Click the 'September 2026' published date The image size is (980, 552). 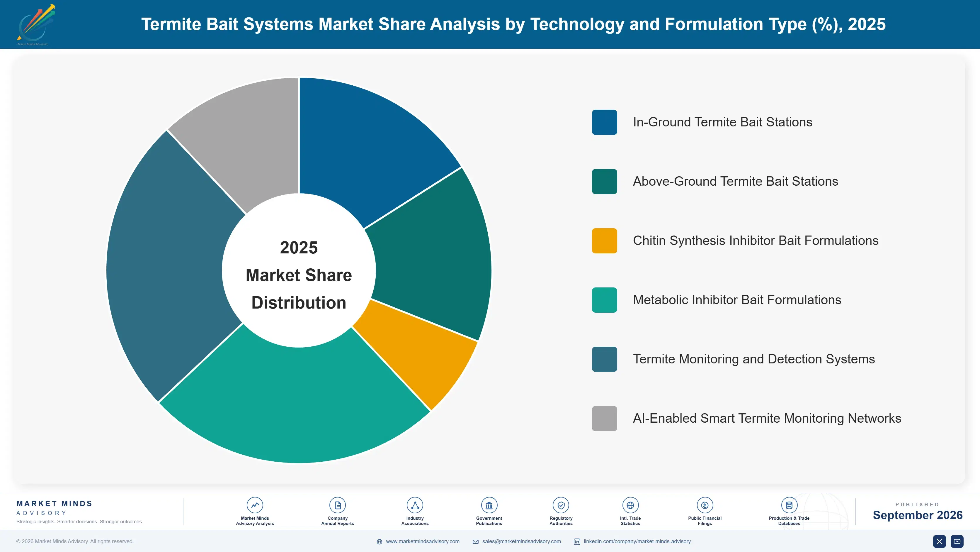917,515
